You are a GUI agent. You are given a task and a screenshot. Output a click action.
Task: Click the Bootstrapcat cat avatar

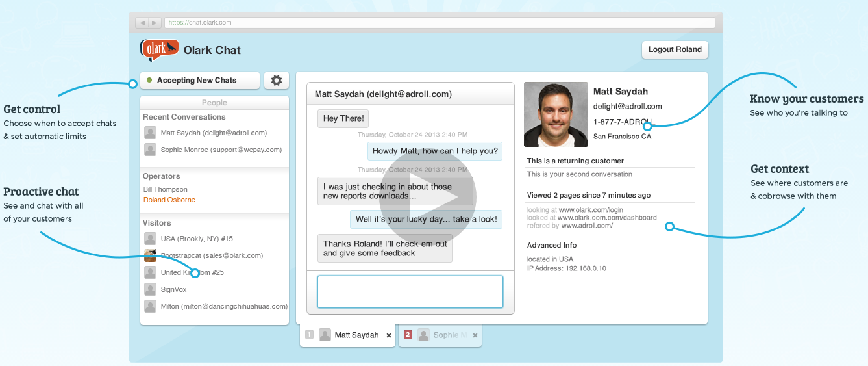tap(151, 255)
